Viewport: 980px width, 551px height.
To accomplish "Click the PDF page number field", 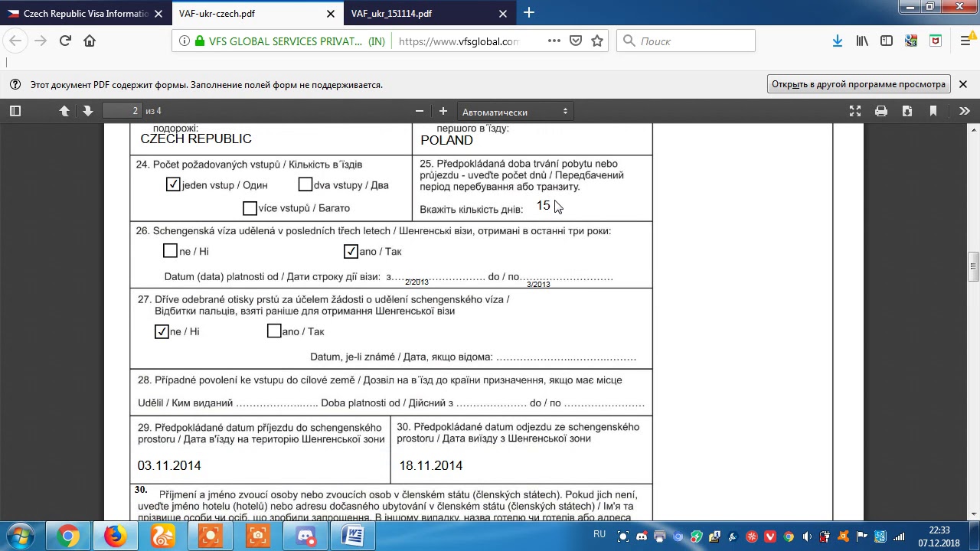I will [x=122, y=111].
